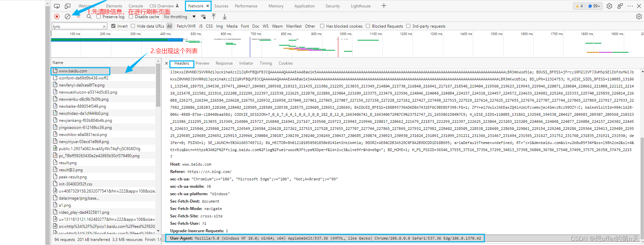Open network conditions wifi icon
The height and width of the screenshot is (245, 644).
tap(203, 16)
